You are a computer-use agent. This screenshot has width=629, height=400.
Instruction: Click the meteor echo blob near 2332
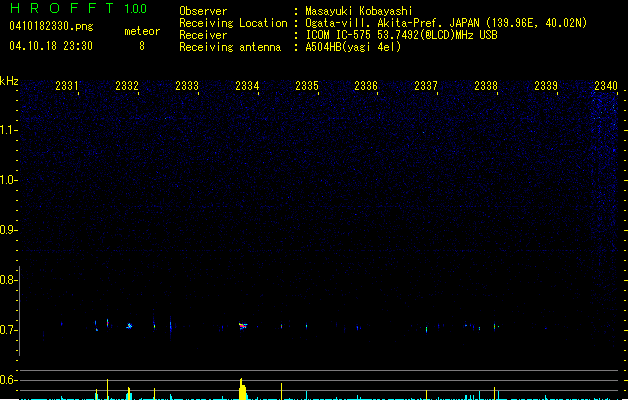coord(129,326)
